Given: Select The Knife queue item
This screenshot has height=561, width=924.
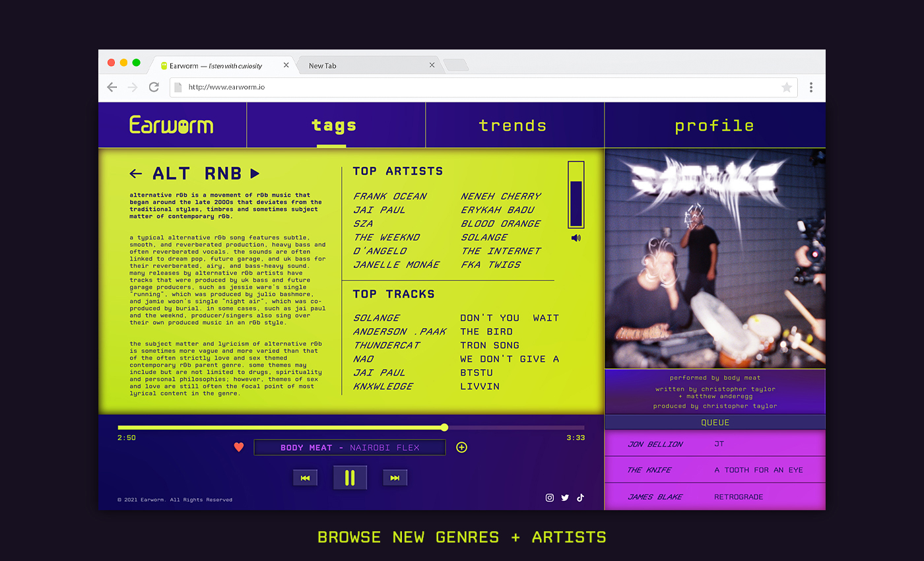Looking at the screenshot, I should pos(715,470).
